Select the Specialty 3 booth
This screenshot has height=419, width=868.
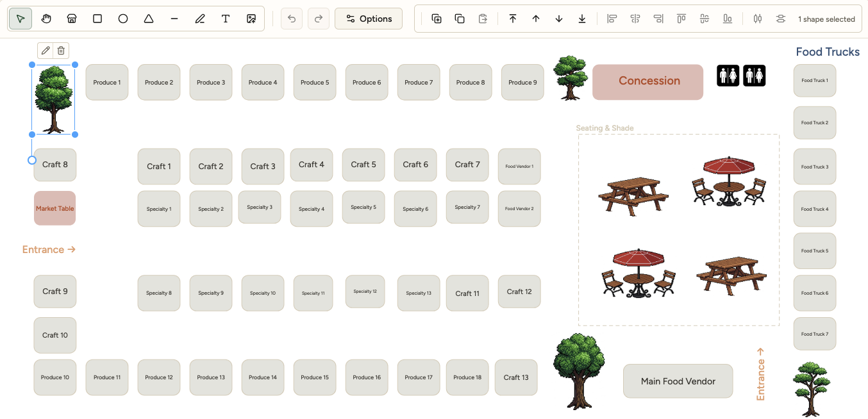(x=260, y=207)
